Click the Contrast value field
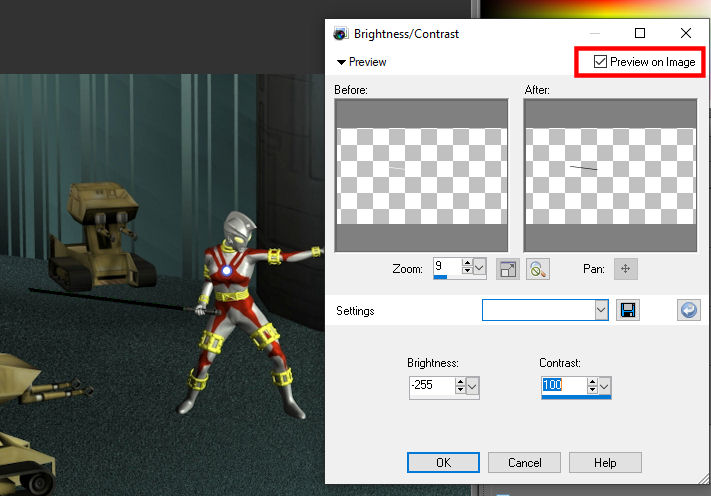711x496 pixels. (563, 385)
